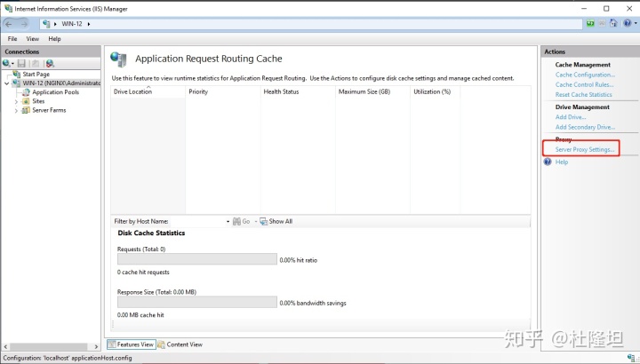
Task: Open the File menu
Action: 12,39
